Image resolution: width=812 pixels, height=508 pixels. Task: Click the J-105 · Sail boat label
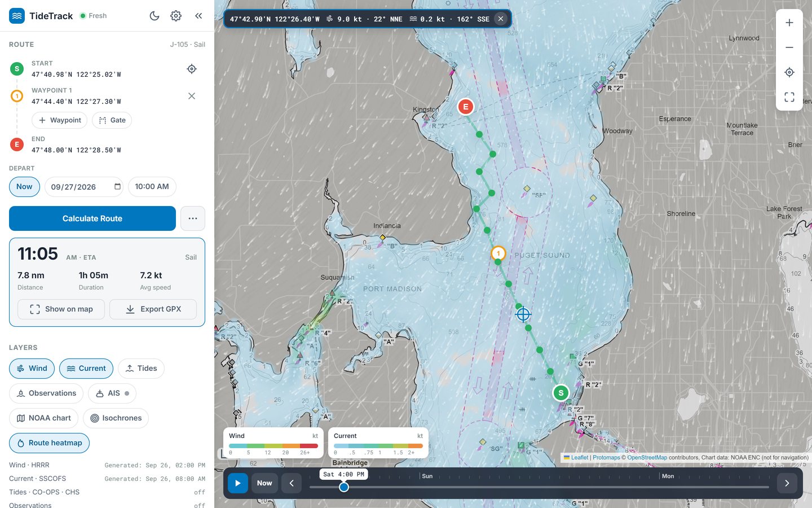click(x=188, y=45)
